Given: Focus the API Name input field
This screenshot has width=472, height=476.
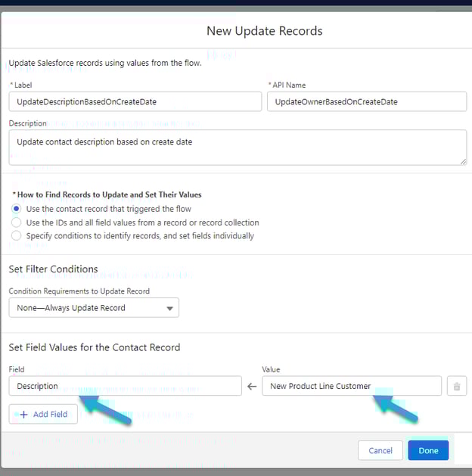Looking at the screenshot, I should pyautogui.click(x=367, y=101).
